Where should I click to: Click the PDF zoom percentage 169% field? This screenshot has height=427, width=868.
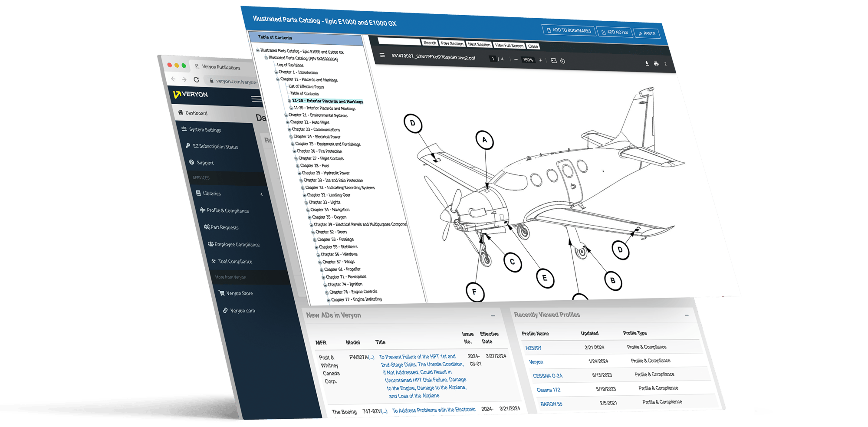(528, 60)
